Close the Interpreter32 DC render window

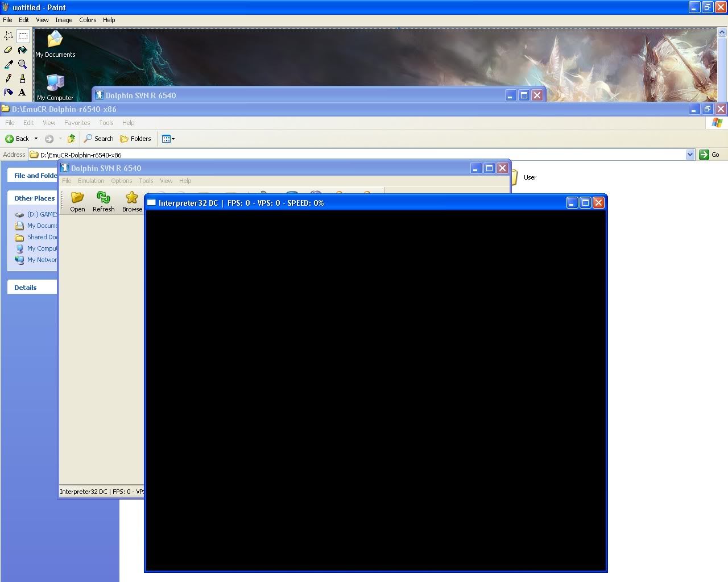point(598,202)
